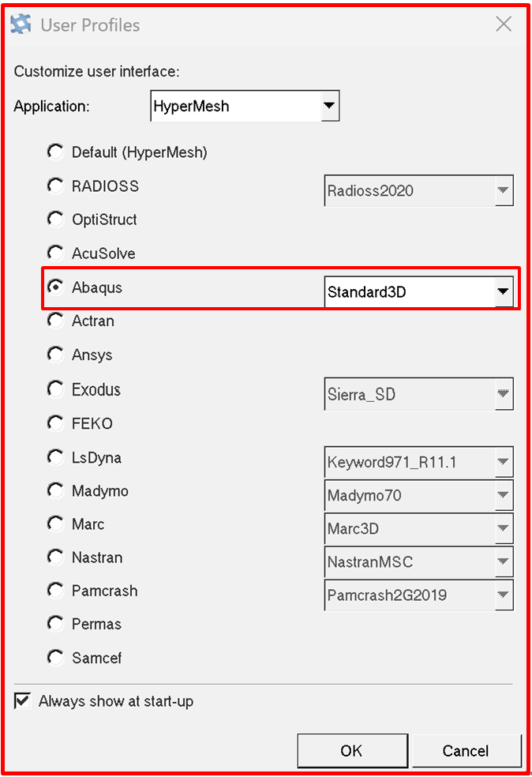Expand the NastranMSC version dropdown
Viewport: 532px width, 777px height.
418,561
